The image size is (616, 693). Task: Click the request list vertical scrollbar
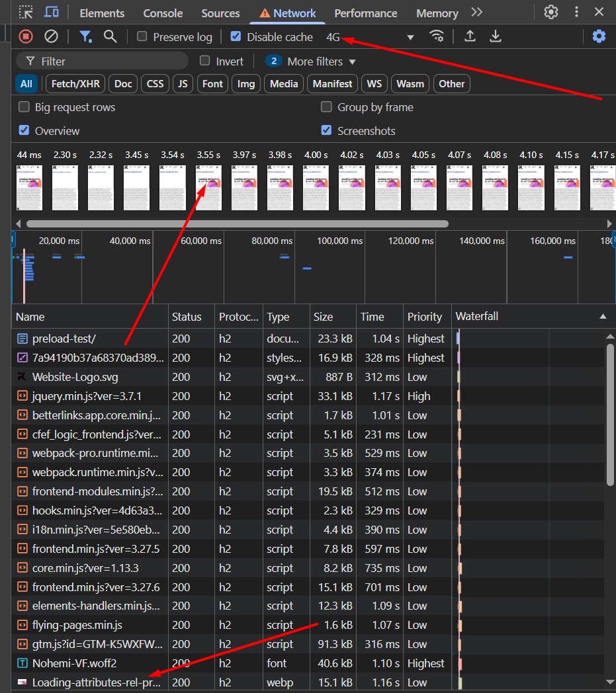610,415
